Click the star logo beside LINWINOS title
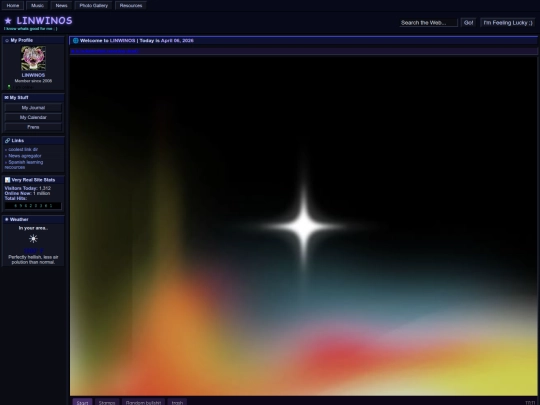540x405 pixels. tap(8, 21)
